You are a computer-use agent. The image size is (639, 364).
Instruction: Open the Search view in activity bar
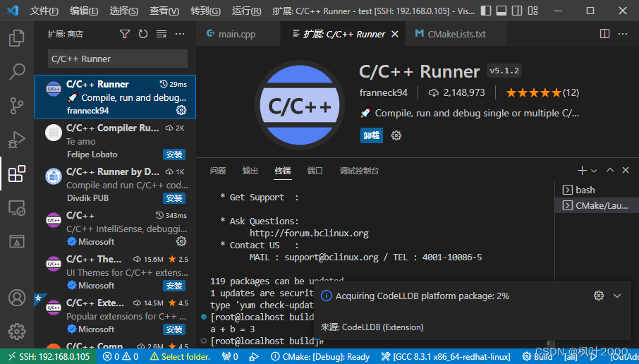[x=17, y=72]
